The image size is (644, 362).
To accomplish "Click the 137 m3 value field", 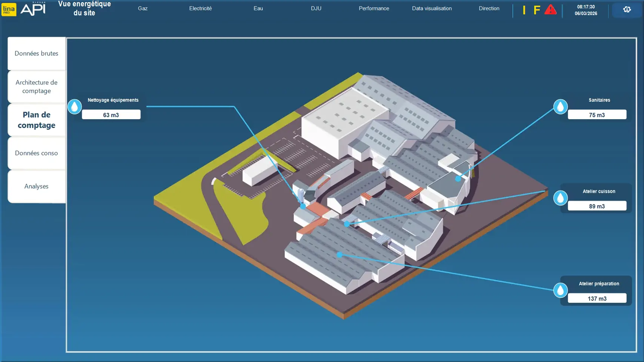I will [x=597, y=299].
